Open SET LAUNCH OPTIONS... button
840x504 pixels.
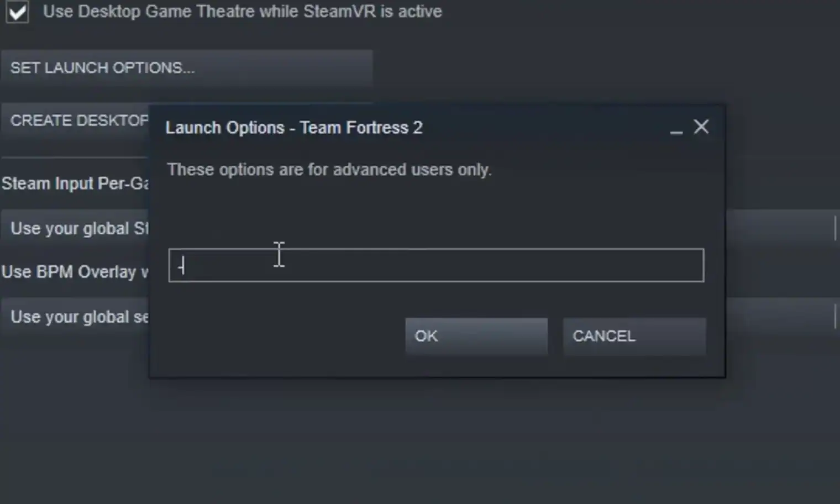click(187, 67)
